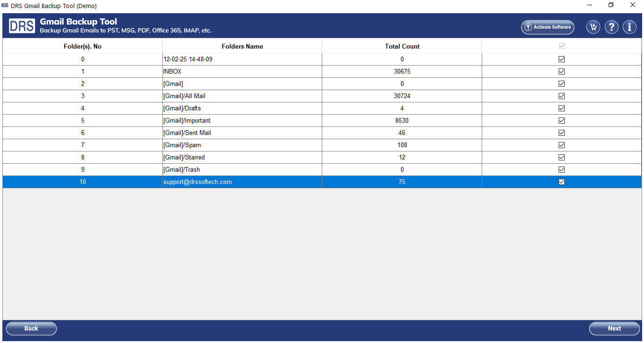Click the 12 total count cell

click(x=402, y=158)
